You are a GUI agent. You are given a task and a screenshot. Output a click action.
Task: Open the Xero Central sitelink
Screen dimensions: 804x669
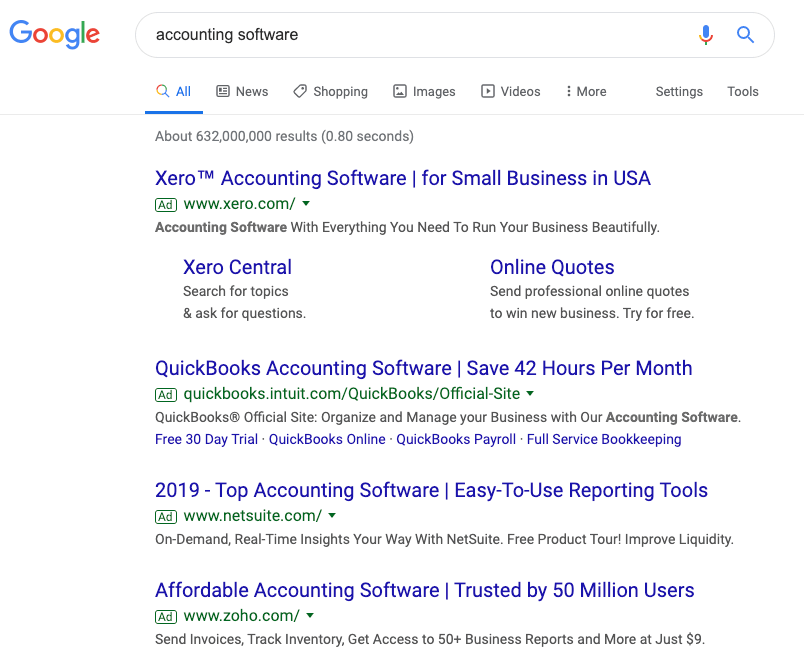coord(237,267)
